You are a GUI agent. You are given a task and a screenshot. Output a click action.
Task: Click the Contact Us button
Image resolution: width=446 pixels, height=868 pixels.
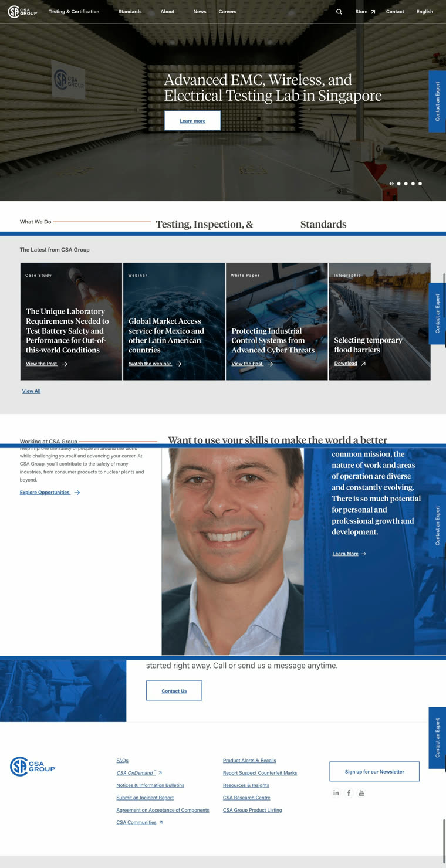click(x=174, y=691)
